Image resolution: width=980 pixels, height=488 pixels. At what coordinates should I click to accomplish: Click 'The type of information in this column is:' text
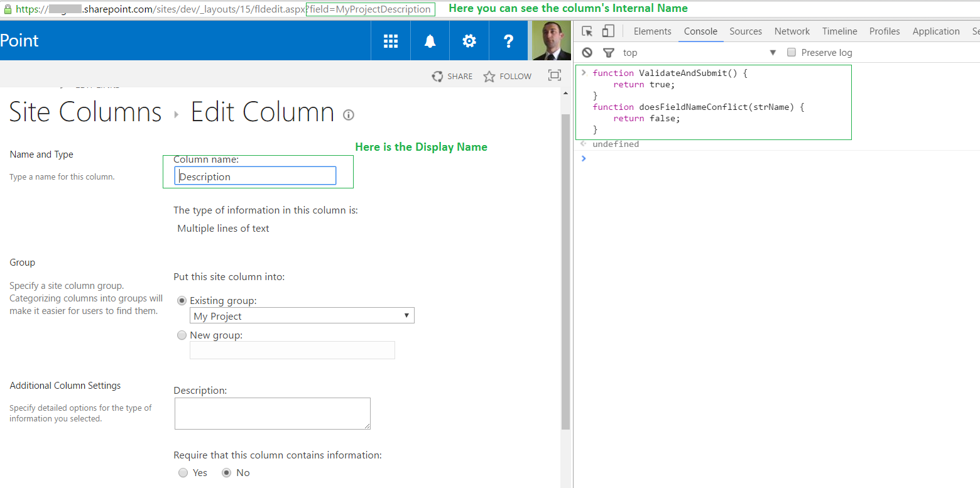pos(266,210)
